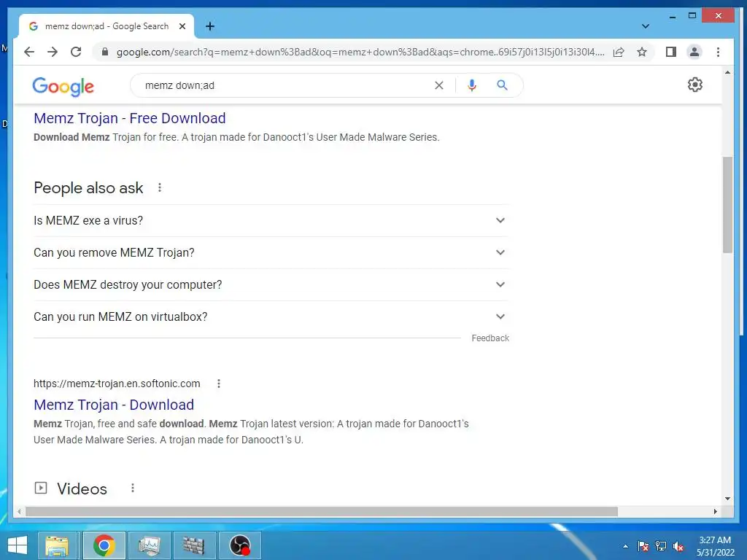Open File Explorer from the taskbar
Screen dimensions: 747x560
[57, 545]
